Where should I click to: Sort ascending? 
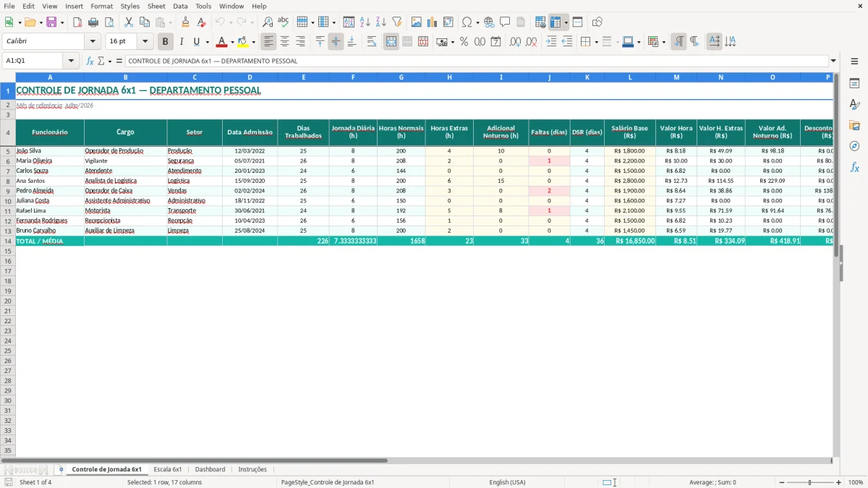click(365, 22)
